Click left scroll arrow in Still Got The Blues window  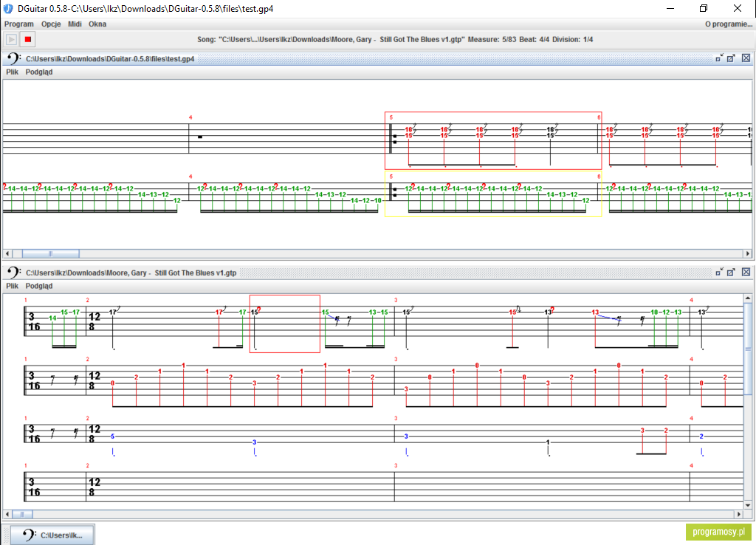(7, 515)
